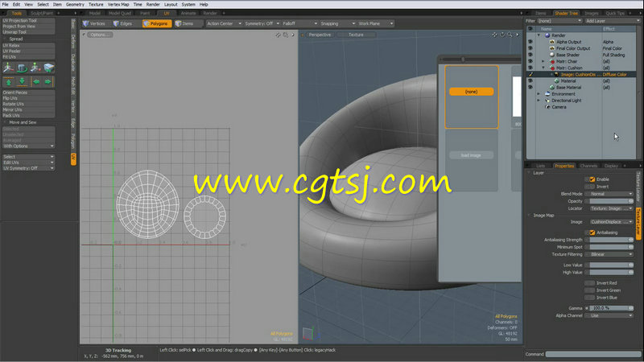This screenshot has width=644, height=362.
Task: Click the Gamma 100.0 % slider
Action: [x=611, y=308]
